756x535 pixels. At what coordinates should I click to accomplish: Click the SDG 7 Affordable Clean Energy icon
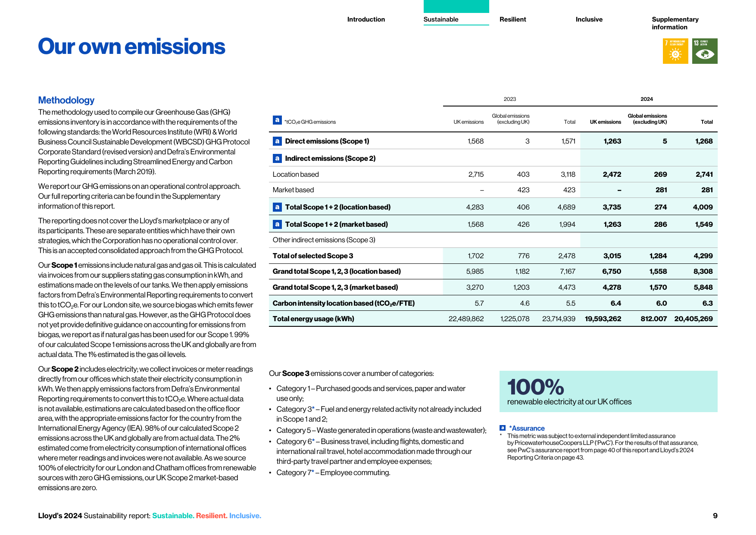675,51
